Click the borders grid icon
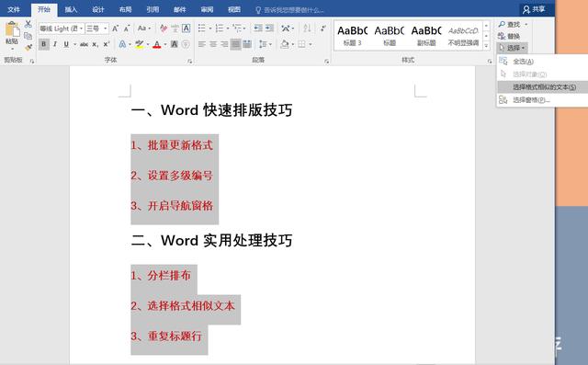This screenshot has width=588, height=365. click(301, 44)
